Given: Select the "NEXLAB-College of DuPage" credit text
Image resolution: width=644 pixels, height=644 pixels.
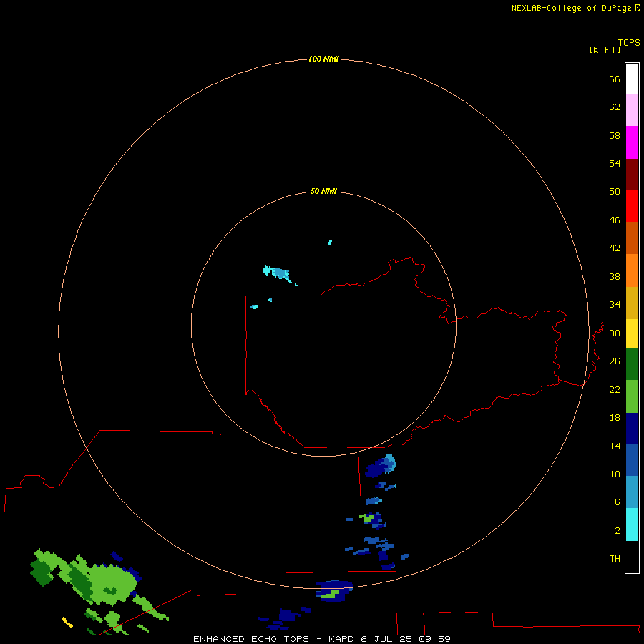Looking at the screenshot, I should click(x=571, y=8).
